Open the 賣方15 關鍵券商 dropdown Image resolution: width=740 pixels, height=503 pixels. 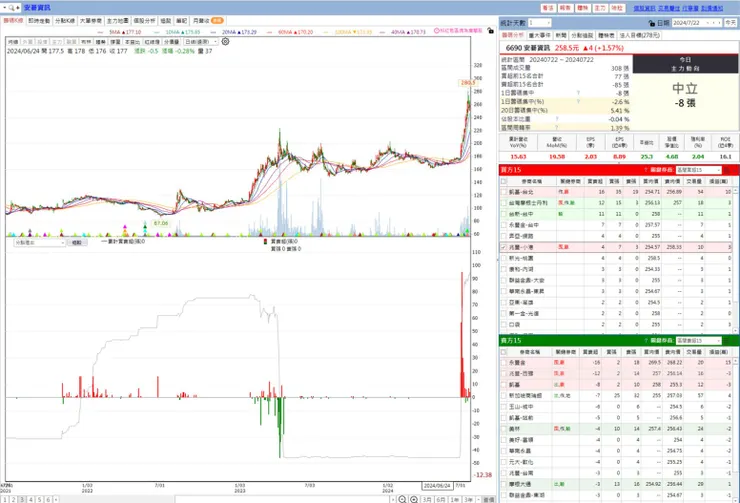click(698, 341)
